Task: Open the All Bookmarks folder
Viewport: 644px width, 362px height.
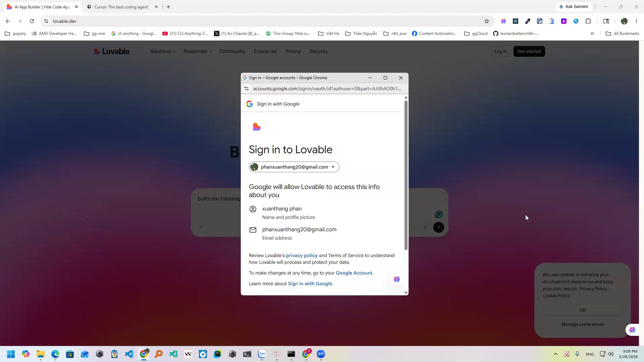Action: pyautogui.click(x=622, y=34)
